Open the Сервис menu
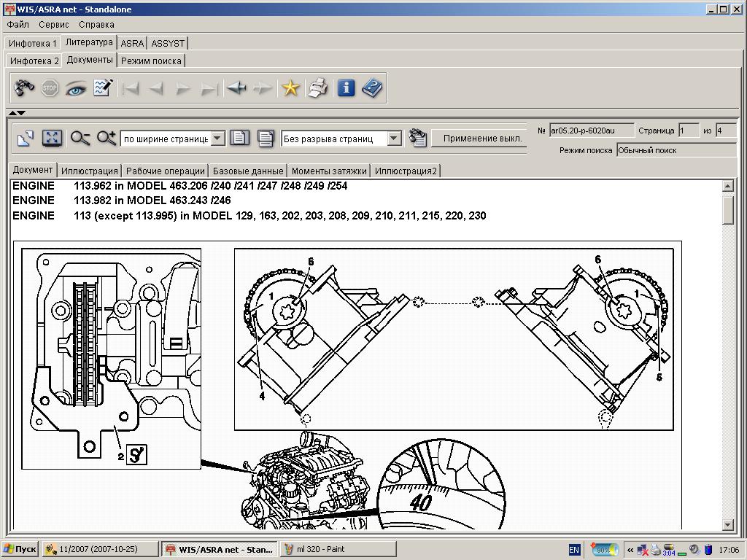The width and height of the screenshot is (747, 560). point(54,25)
